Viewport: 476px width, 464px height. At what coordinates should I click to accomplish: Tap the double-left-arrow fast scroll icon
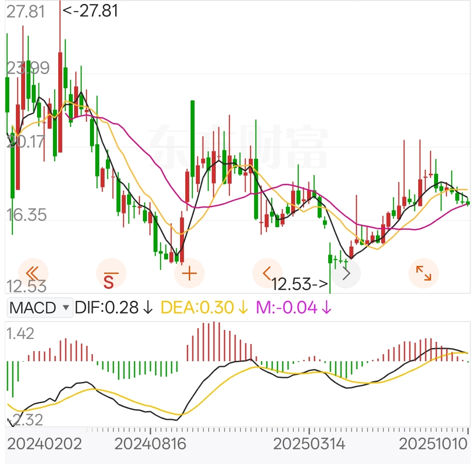pyautogui.click(x=33, y=273)
